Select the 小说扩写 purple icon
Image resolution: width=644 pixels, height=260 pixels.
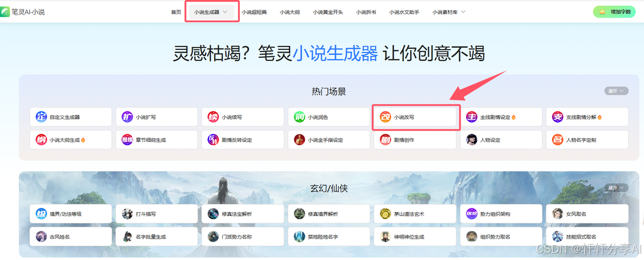coord(127,117)
